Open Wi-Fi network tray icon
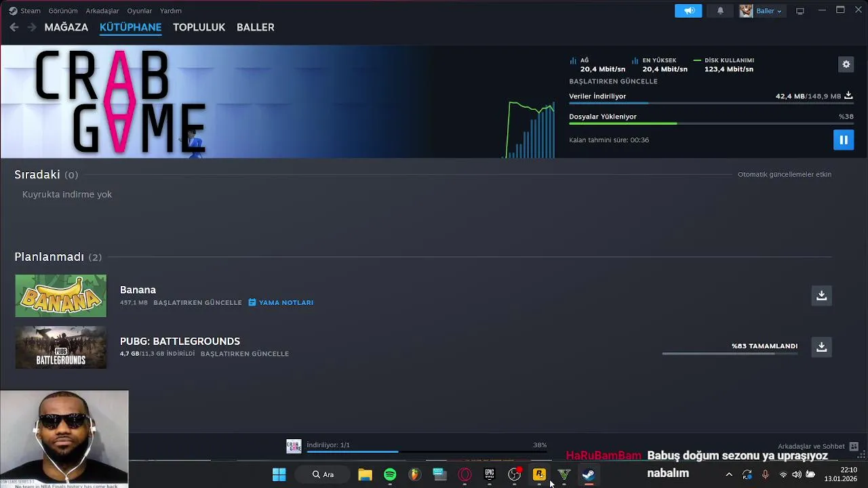Viewport: 868px width, 488px height. (783, 474)
